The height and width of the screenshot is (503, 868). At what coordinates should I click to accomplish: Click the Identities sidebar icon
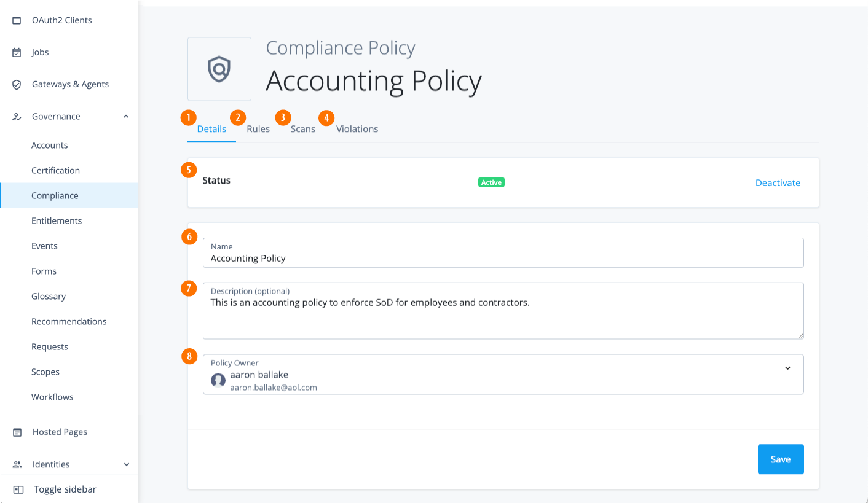(16, 464)
